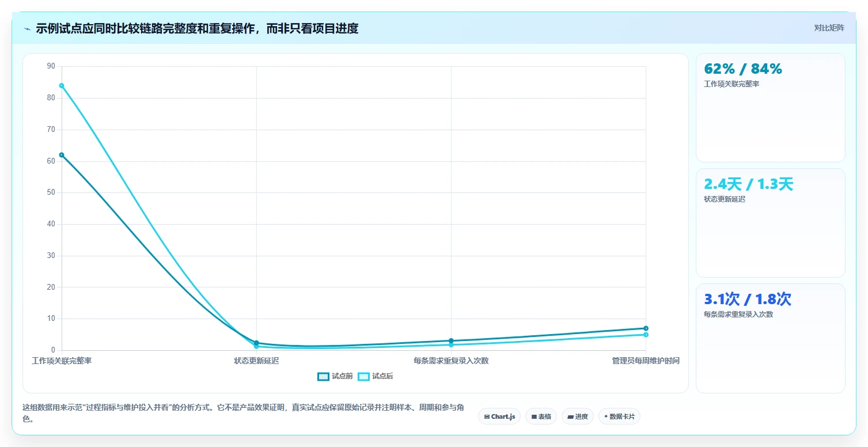Screen dimensions: 868x447
Task: Click the y-axis tick label 10
Action: (x=51, y=319)
